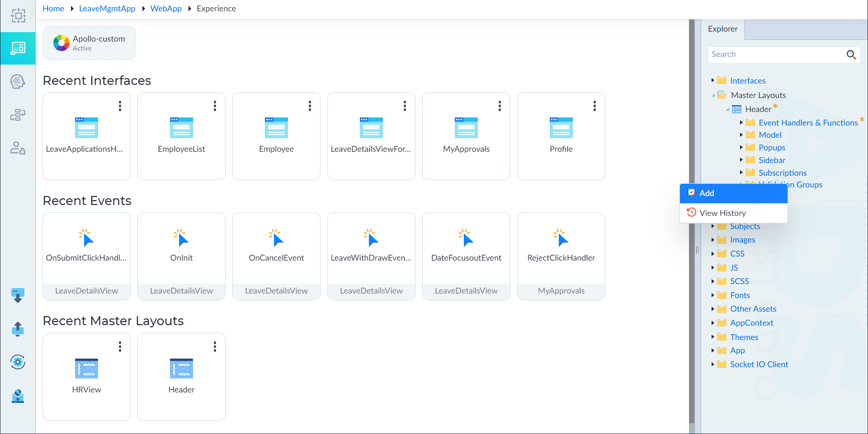868x434 pixels.
Task: Open the OnInit event card
Action: (181, 256)
